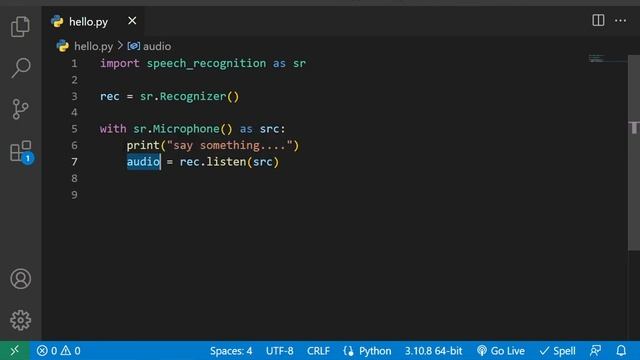
Task: Toggle Spell checker in status bar
Action: click(x=557, y=351)
